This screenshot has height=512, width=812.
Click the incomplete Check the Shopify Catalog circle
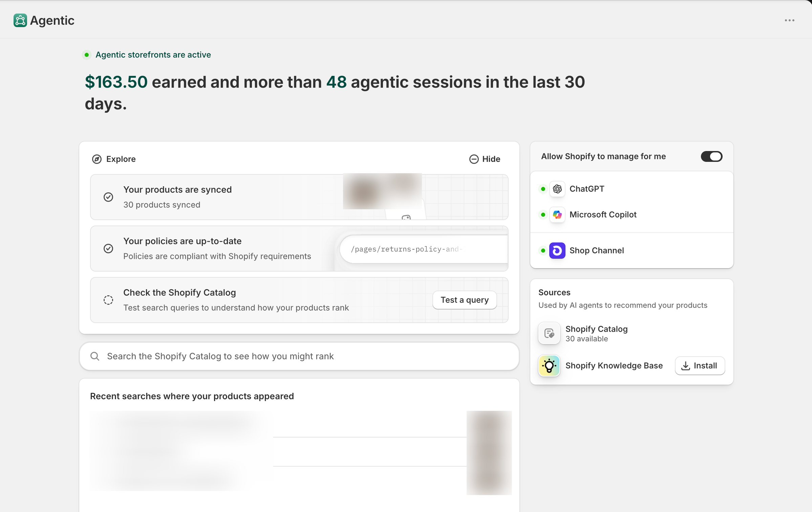(108, 300)
